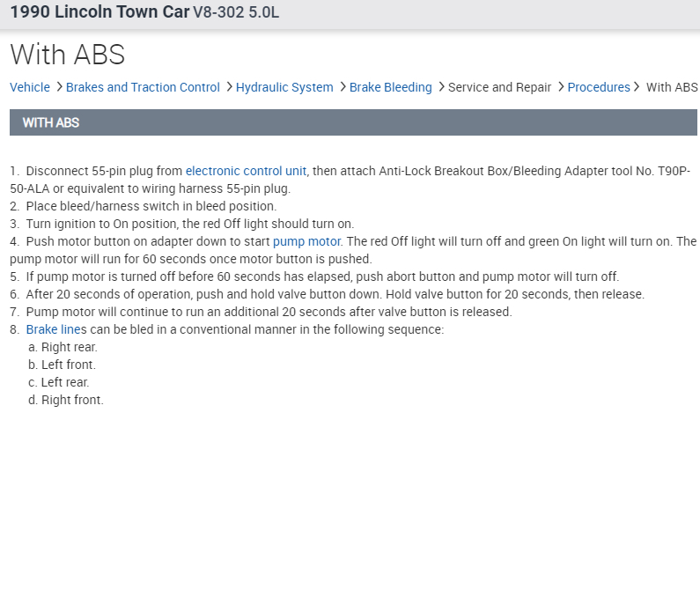Click chevron before Procedures breadcrumb
Viewport: 700px width, 612px height.
pyautogui.click(x=561, y=87)
